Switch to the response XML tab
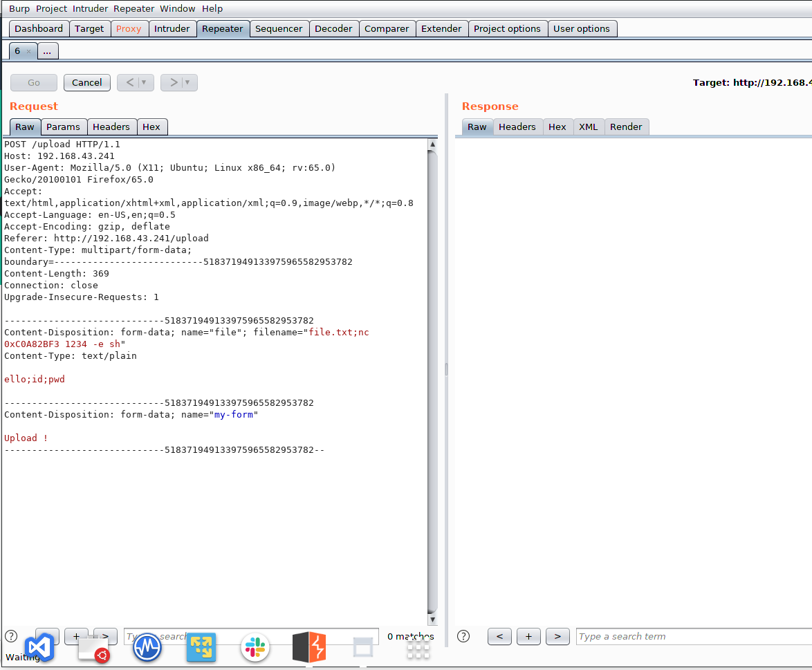Viewport: 812px width, 670px height. [x=589, y=127]
